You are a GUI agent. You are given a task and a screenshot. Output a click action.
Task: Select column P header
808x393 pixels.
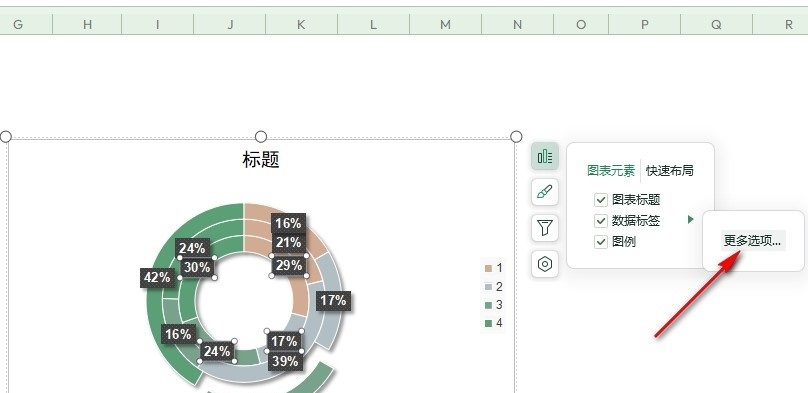tap(645, 24)
